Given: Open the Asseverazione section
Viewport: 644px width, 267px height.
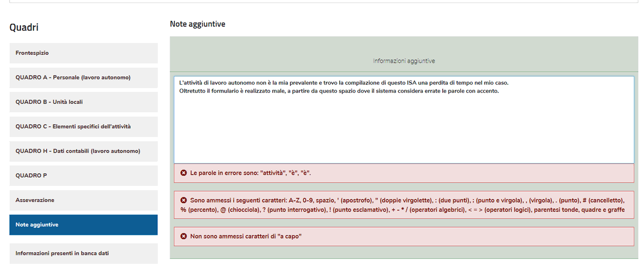Looking at the screenshot, I should click(83, 200).
